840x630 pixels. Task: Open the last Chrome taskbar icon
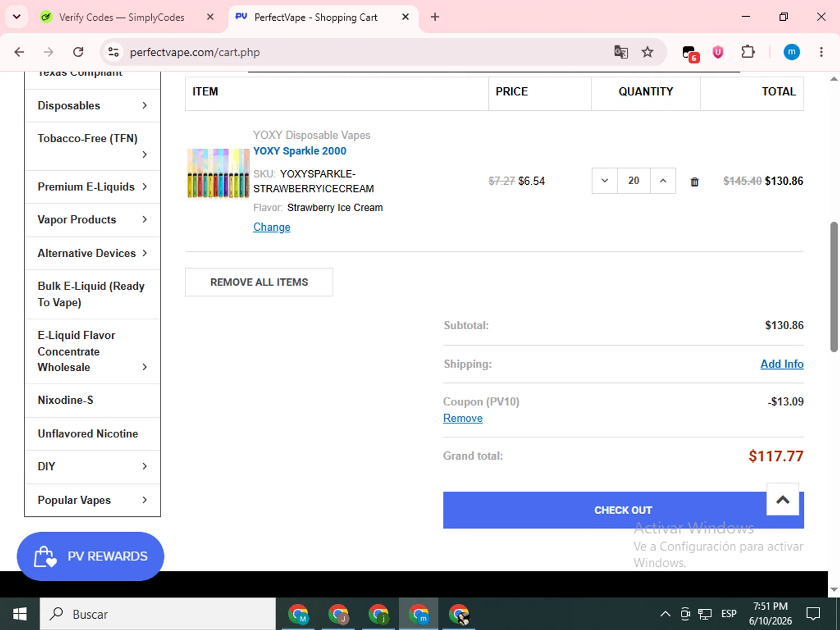pos(459,614)
